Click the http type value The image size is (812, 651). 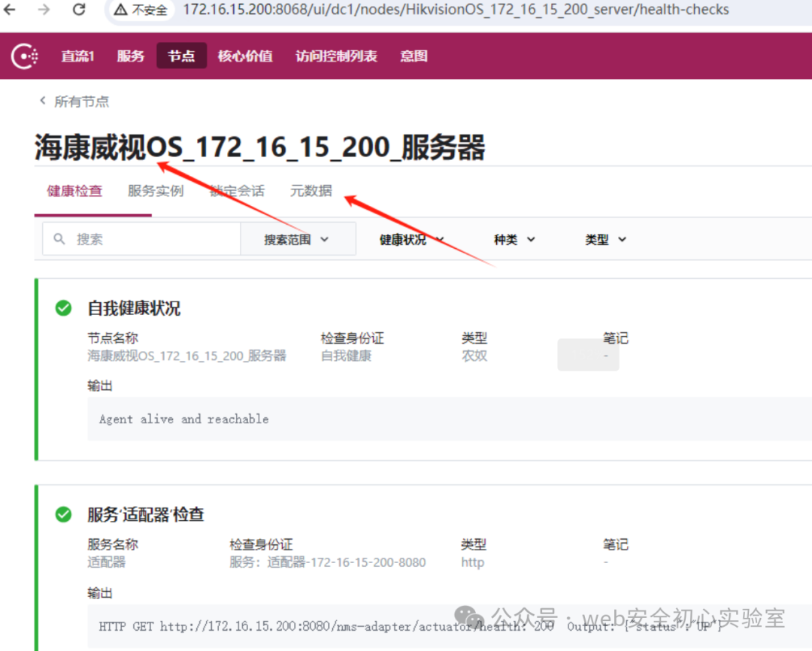pos(473,562)
